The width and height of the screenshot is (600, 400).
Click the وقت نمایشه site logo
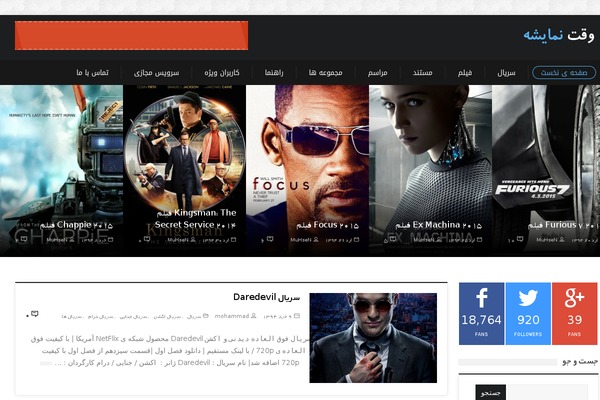coord(559,35)
